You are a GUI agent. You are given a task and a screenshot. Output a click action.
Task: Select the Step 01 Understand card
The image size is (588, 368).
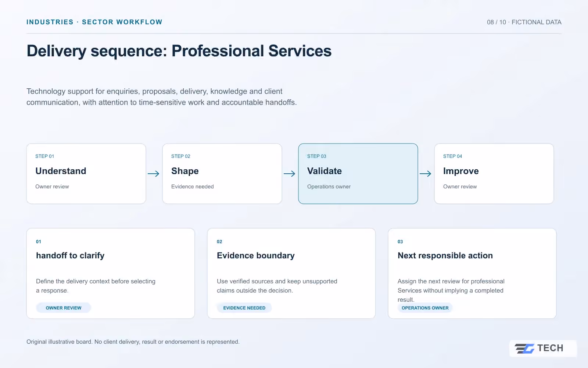coord(86,174)
